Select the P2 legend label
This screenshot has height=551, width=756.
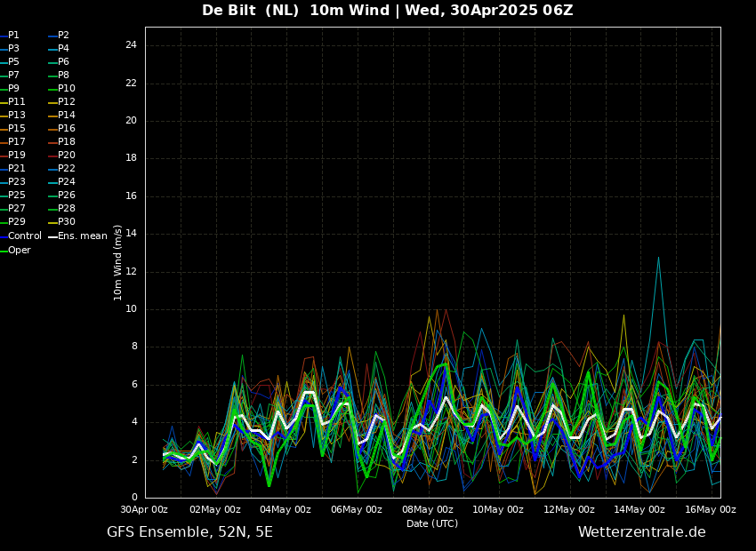pos(63,36)
